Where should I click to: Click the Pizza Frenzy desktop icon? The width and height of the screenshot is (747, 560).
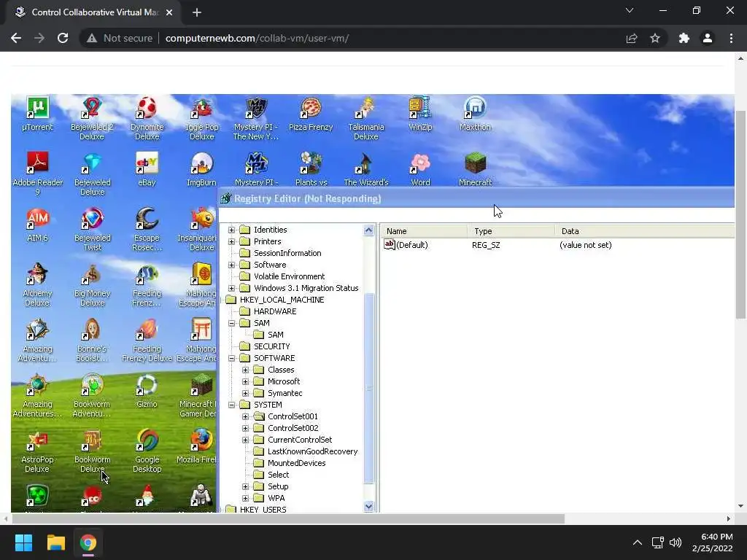pos(311,113)
